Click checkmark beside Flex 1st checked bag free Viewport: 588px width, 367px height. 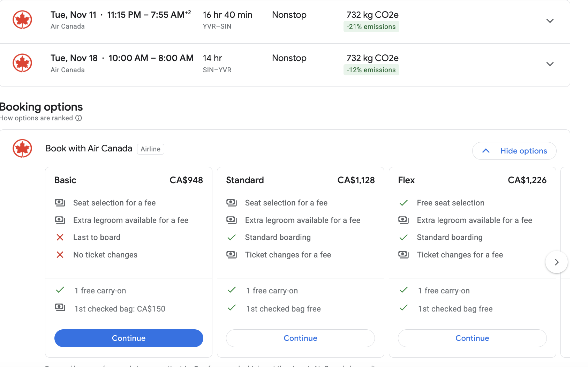[x=404, y=308]
